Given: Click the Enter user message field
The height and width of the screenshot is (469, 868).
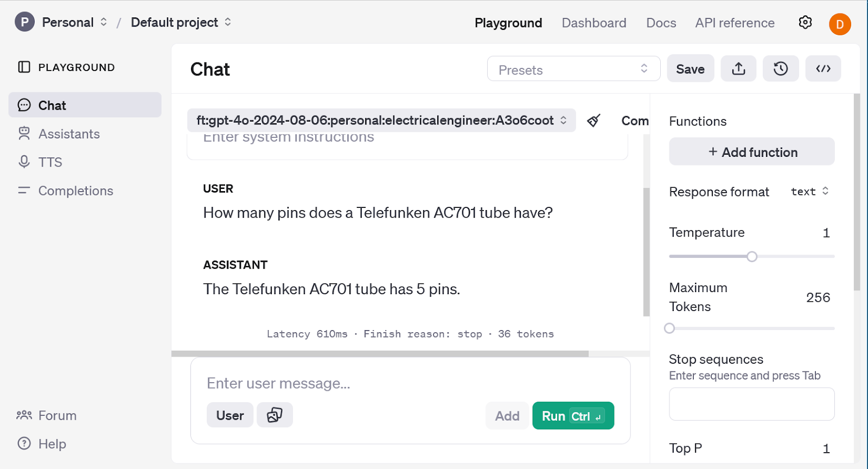Looking at the screenshot, I should [410, 383].
